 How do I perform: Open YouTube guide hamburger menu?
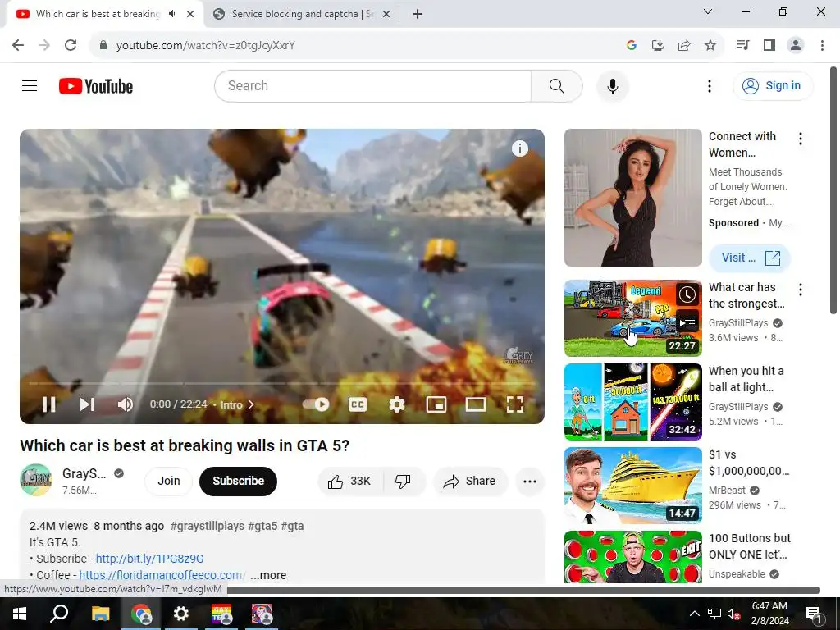point(30,85)
